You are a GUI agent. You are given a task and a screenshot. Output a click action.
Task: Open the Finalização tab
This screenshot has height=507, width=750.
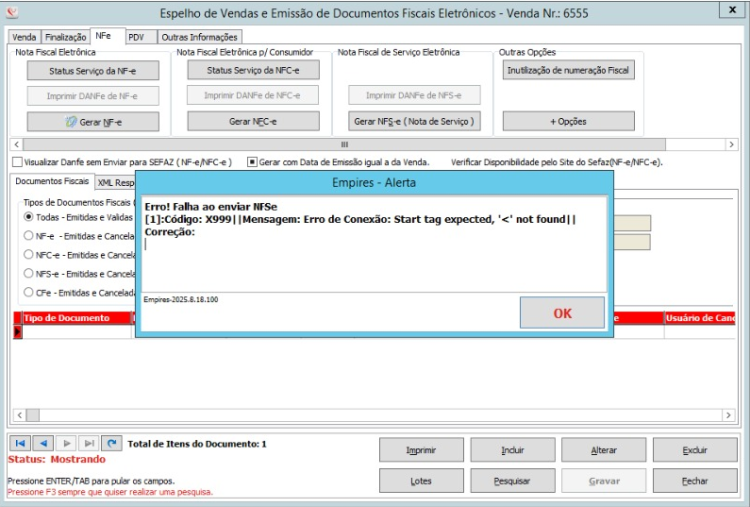point(66,37)
